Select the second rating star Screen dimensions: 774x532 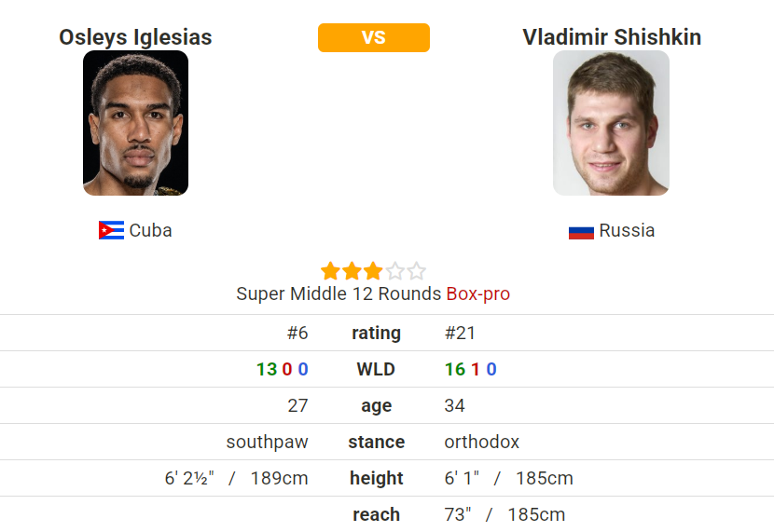pyautogui.click(x=352, y=271)
